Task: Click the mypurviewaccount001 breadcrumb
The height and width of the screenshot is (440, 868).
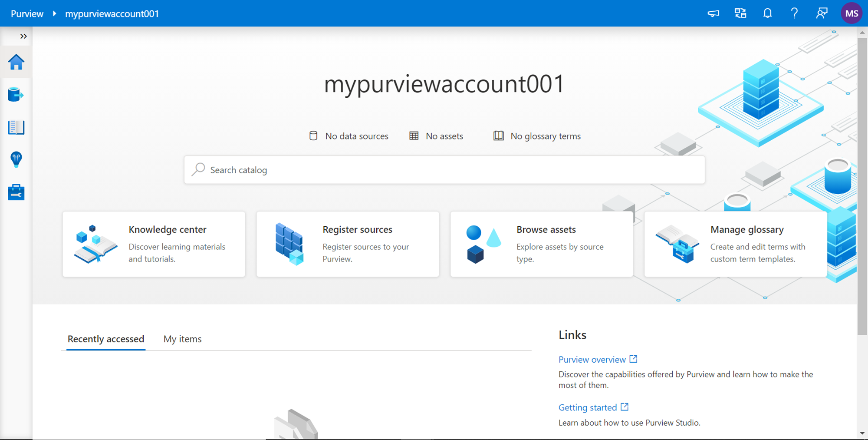Action: click(x=112, y=13)
